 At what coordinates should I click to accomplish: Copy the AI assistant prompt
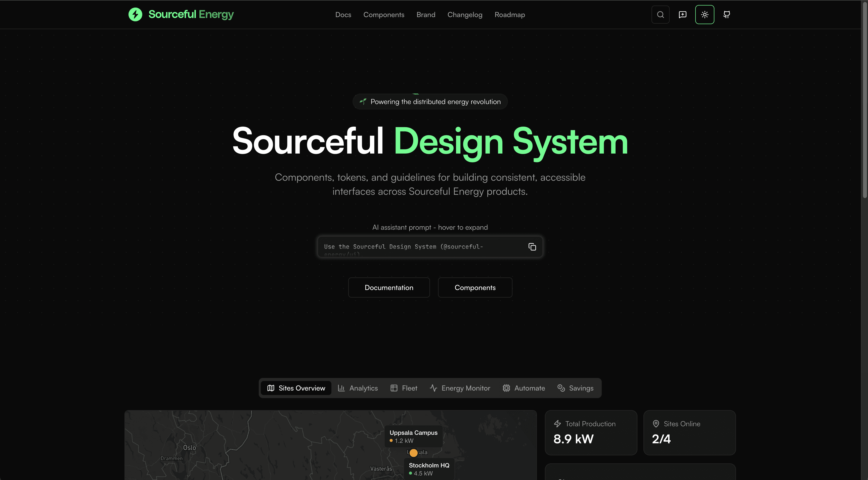(532, 247)
